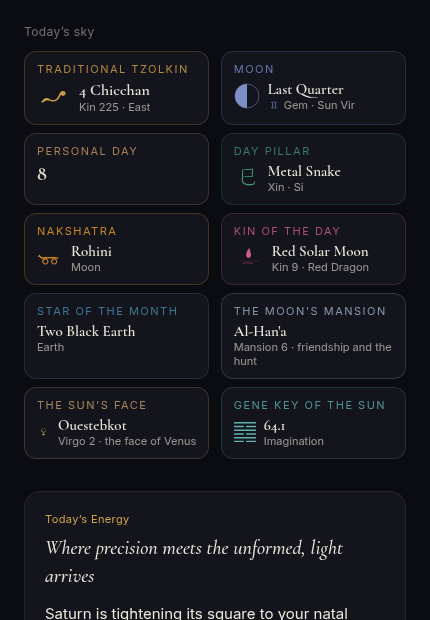This screenshot has width=430, height=620.
Task: Click the Red Solar Moon droplet icon
Action: point(248,256)
